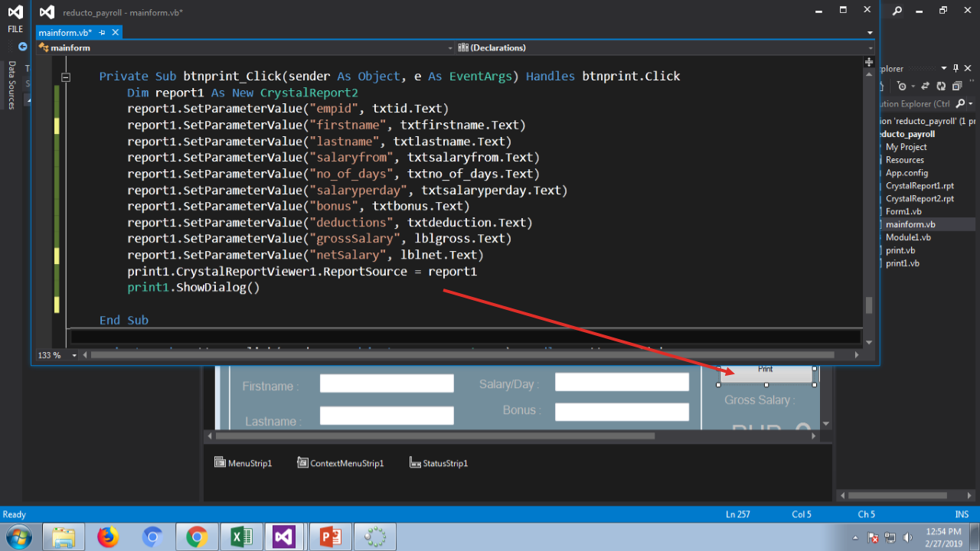Select the StatusStrip1 component in the component tray
This screenshot has width=980, height=551.
coord(439,462)
